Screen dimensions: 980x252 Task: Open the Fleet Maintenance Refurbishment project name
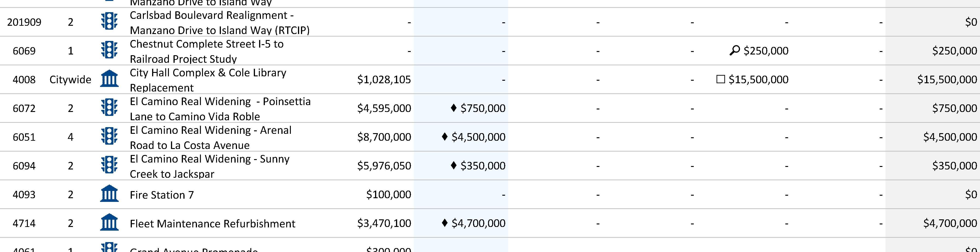(212, 223)
